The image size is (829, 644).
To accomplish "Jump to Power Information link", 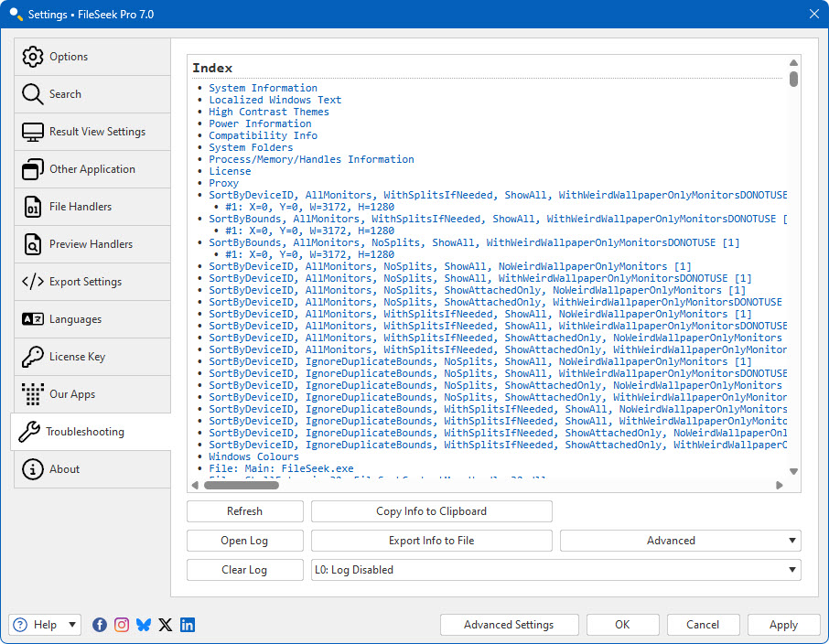I will 260,123.
